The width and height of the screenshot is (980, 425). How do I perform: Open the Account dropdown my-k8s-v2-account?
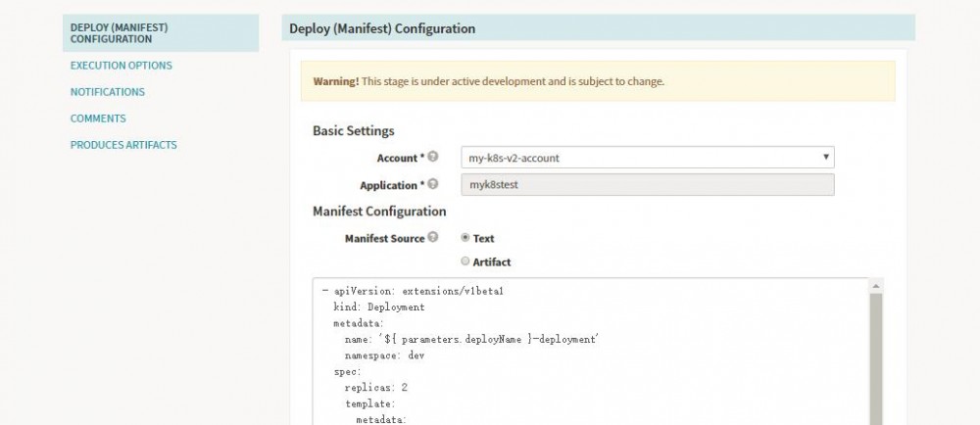(x=647, y=157)
